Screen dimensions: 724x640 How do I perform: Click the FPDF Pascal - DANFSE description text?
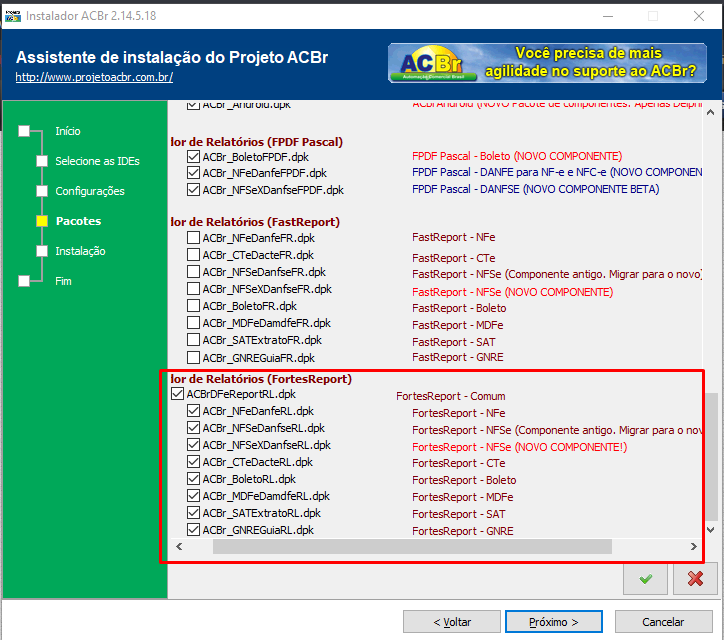click(x=536, y=189)
